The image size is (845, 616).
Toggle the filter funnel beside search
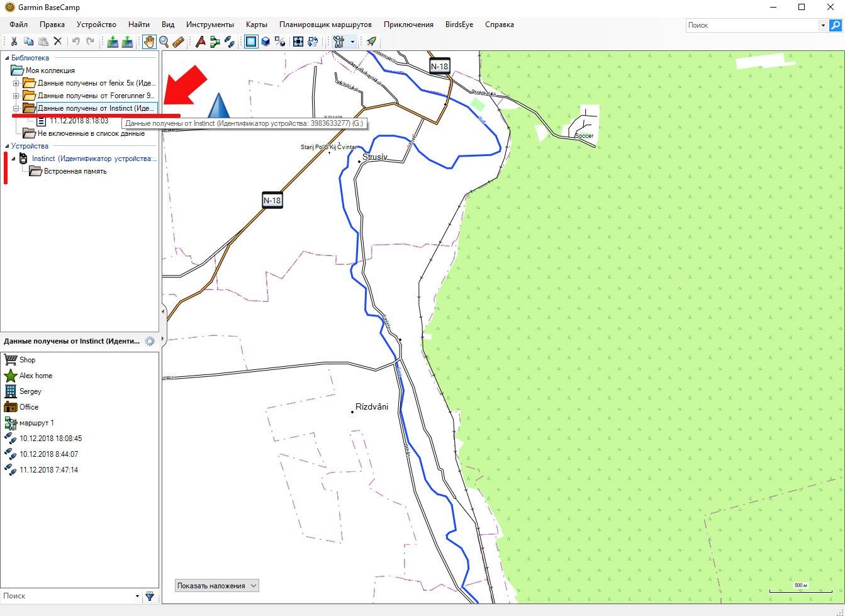pyautogui.click(x=150, y=596)
